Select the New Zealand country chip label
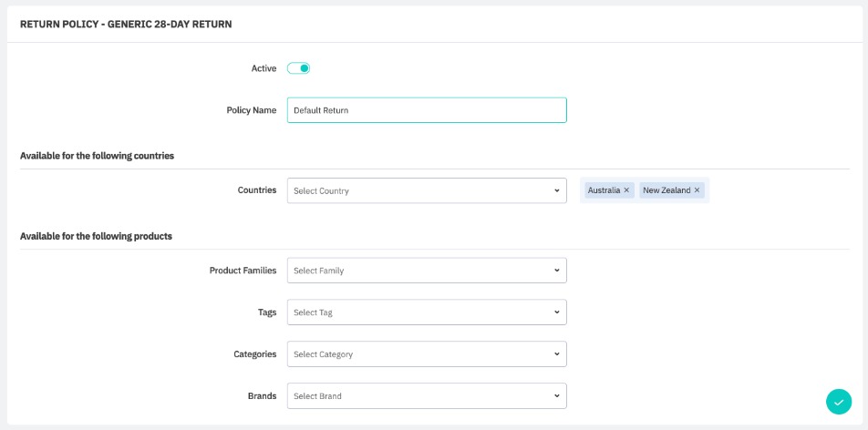The height and width of the screenshot is (430, 868). coord(666,190)
